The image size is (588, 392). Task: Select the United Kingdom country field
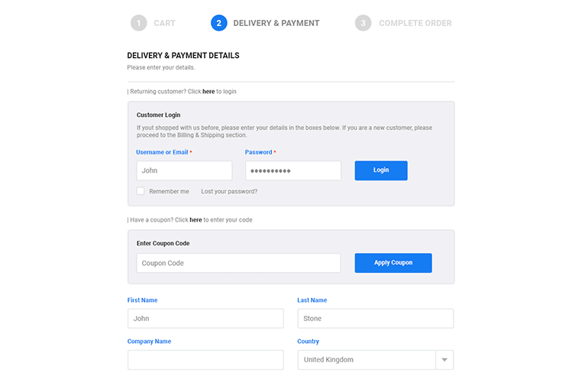(367, 360)
